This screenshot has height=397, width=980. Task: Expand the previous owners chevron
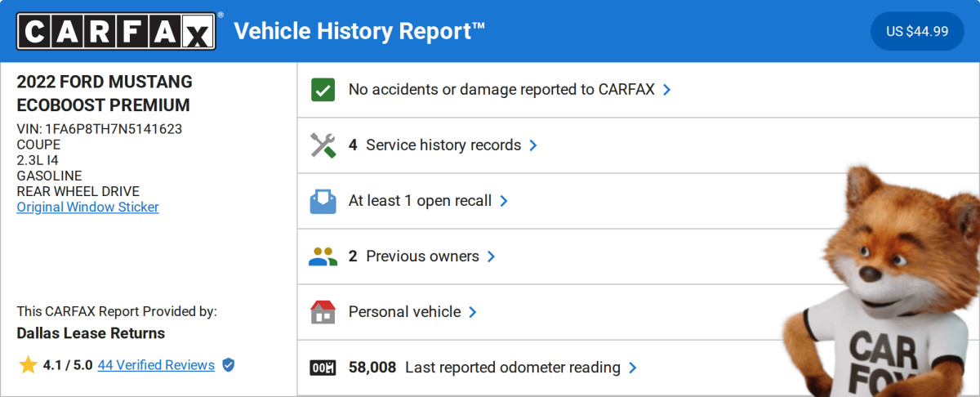click(492, 256)
